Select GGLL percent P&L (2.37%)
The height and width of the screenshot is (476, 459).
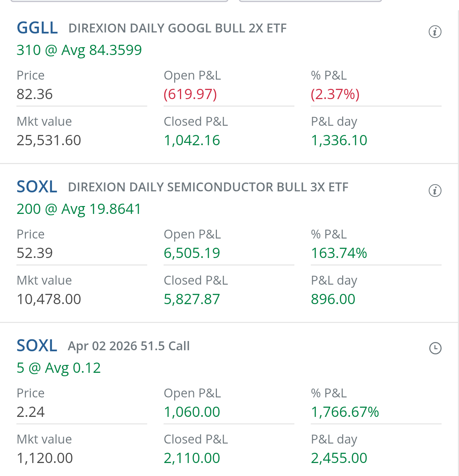click(x=335, y=94)
